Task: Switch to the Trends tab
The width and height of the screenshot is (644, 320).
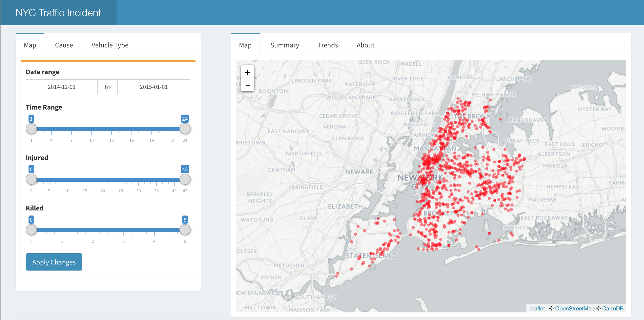Action: (x=328, y=45)
